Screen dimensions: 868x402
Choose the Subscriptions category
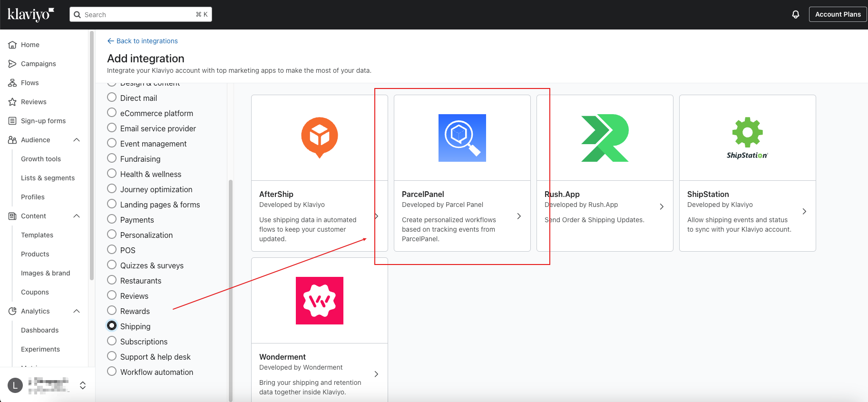pos(112,341)
